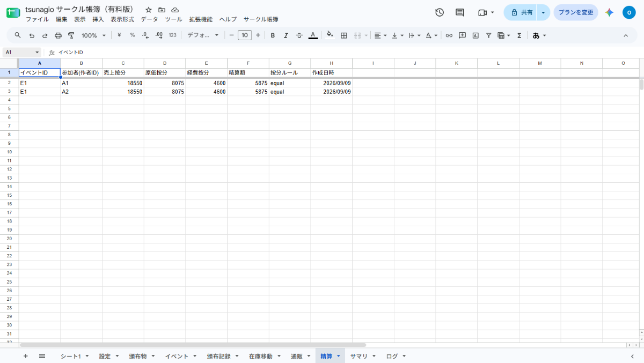644x363 pixels.
Task: Open the fill color picker
Action: (330, 35)
